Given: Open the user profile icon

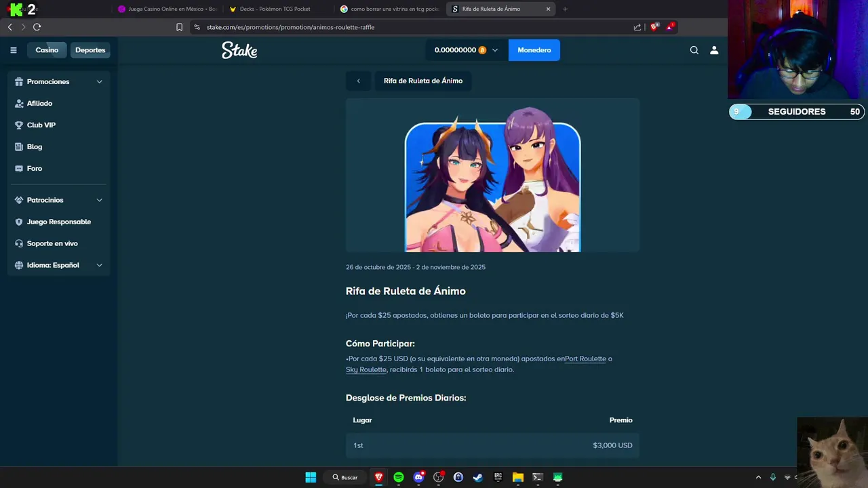Looking at the screenshot, I should 714,50.
